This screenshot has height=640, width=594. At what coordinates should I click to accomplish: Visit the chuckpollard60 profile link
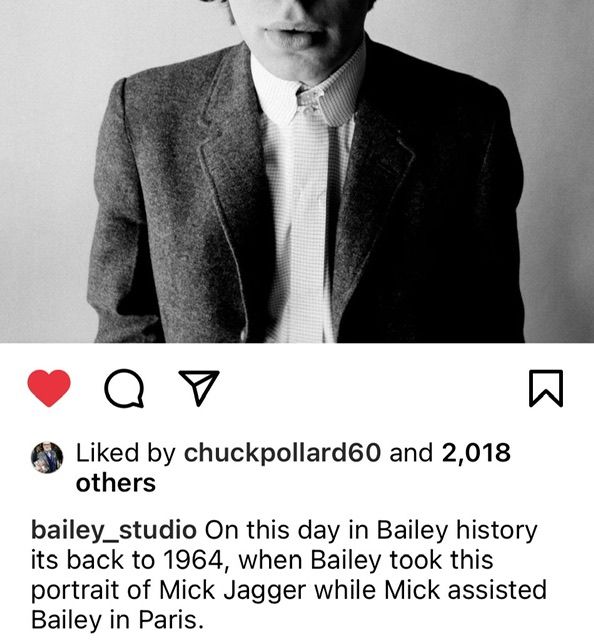pyautogui.click(x=283, y=453)
